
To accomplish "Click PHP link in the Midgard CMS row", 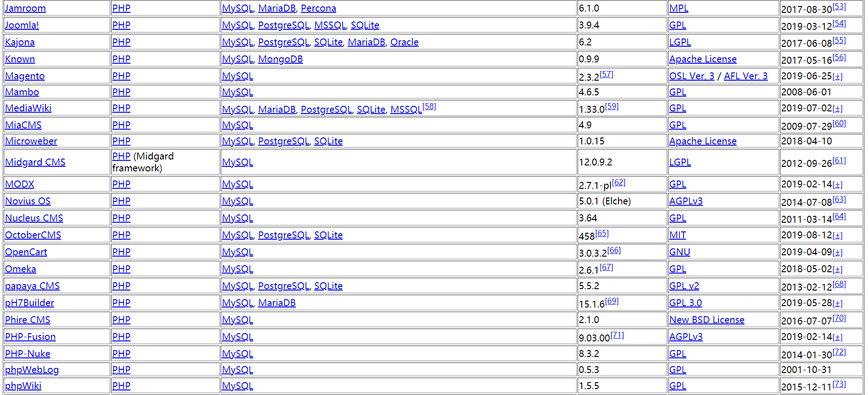I will [121, 156].
